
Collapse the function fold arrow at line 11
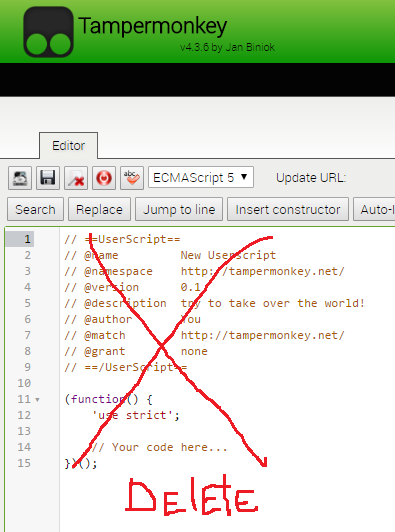[37, 400]
